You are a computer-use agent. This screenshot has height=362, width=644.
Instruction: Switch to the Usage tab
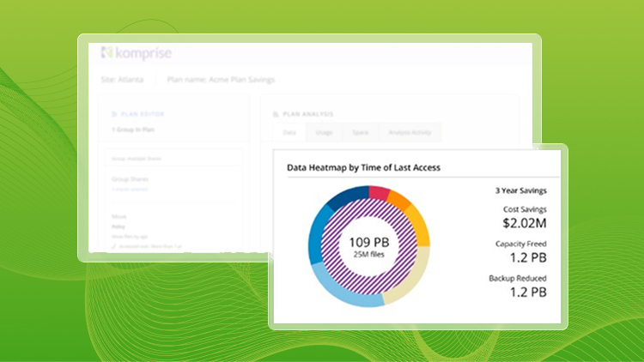[323, 132]
